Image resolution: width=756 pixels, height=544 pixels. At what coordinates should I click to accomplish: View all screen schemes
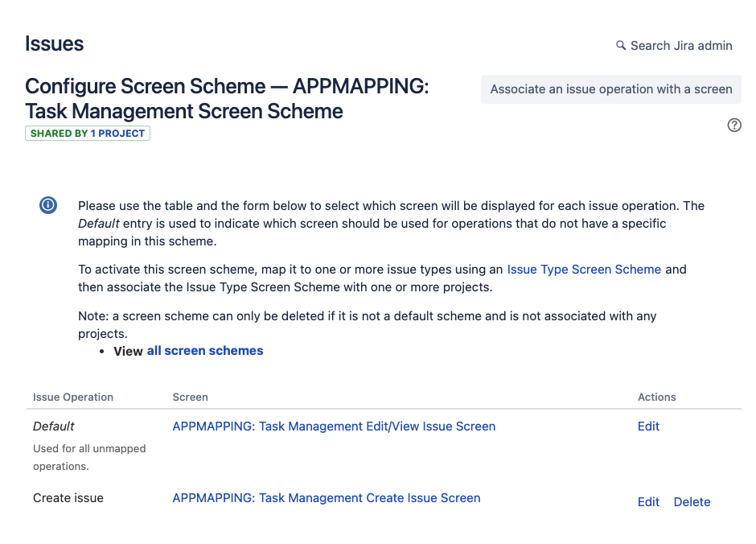204,350
